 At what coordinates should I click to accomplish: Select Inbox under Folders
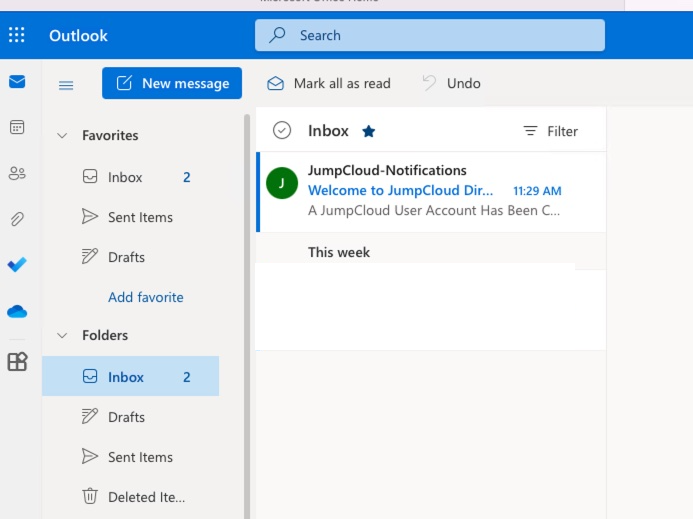coord(131,376)
